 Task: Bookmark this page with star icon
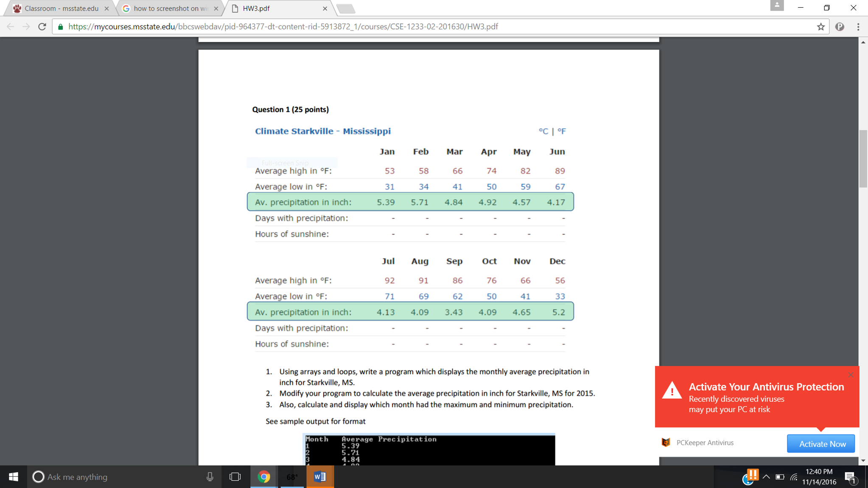click(x=821, y=27)
